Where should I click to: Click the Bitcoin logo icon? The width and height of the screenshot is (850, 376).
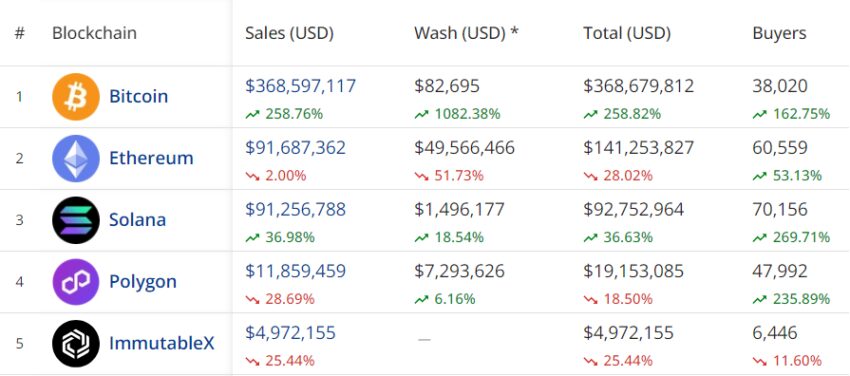click(x=76, y=97)
